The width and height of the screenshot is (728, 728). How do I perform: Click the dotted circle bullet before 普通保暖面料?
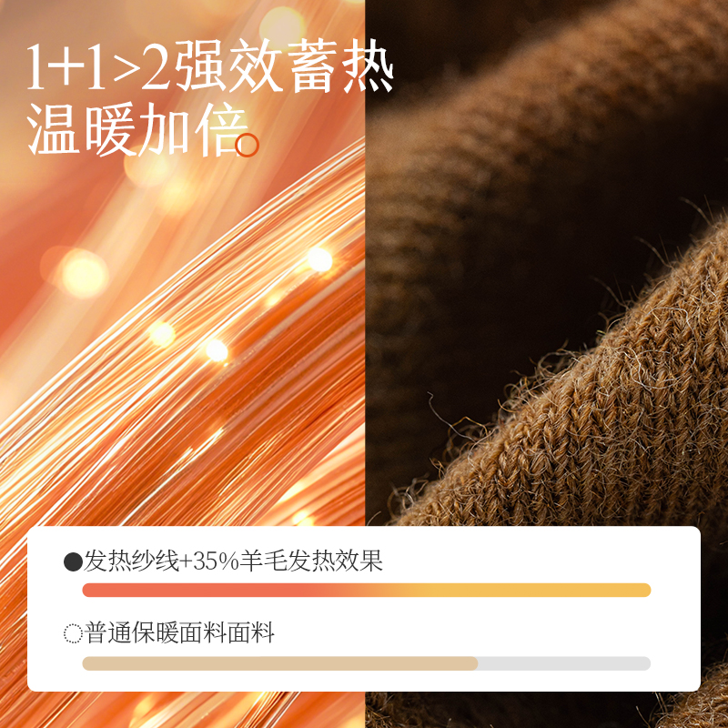tap(73, 633)
